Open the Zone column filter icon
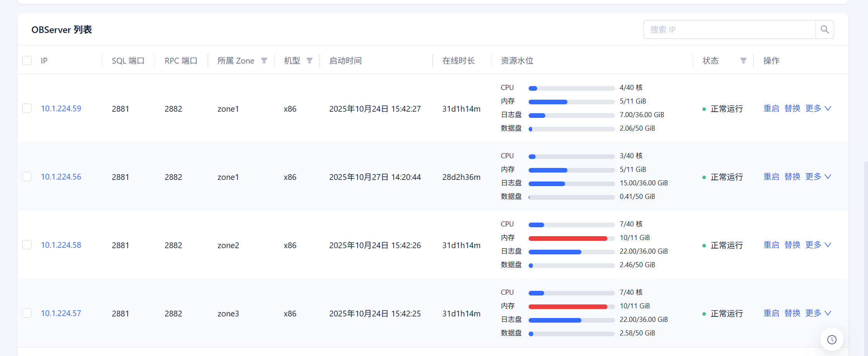Image resolution: width=868 pixels, height=356 pixels. 264,60
